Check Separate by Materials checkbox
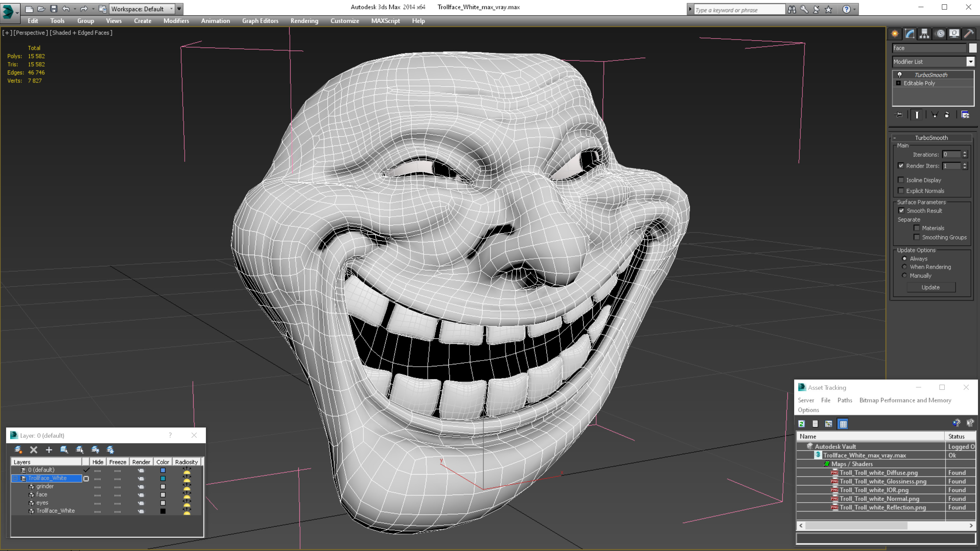This screenshot has height=551, width=980. pyautogui.click(x=917, y=228)
